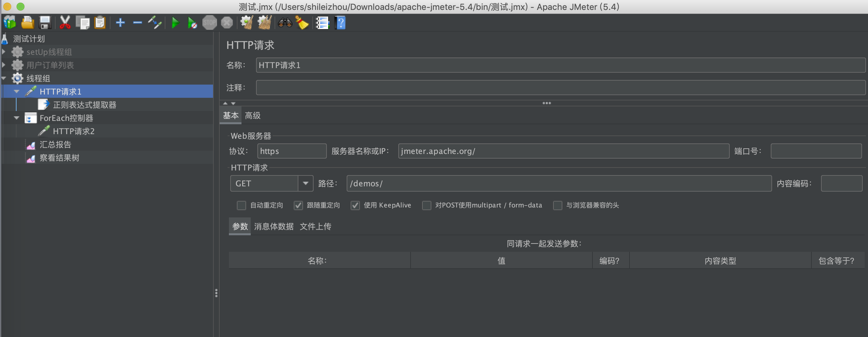Cut selected element with scissors icon
The height and width of the screenshot is (337, 868).
[65, 22]
